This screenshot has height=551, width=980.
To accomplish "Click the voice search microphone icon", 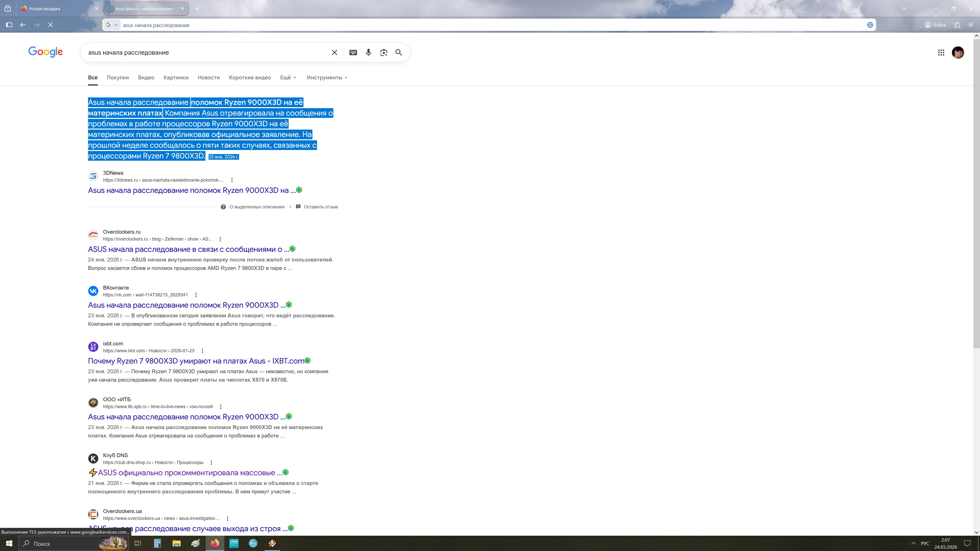I will click(368, 53).
